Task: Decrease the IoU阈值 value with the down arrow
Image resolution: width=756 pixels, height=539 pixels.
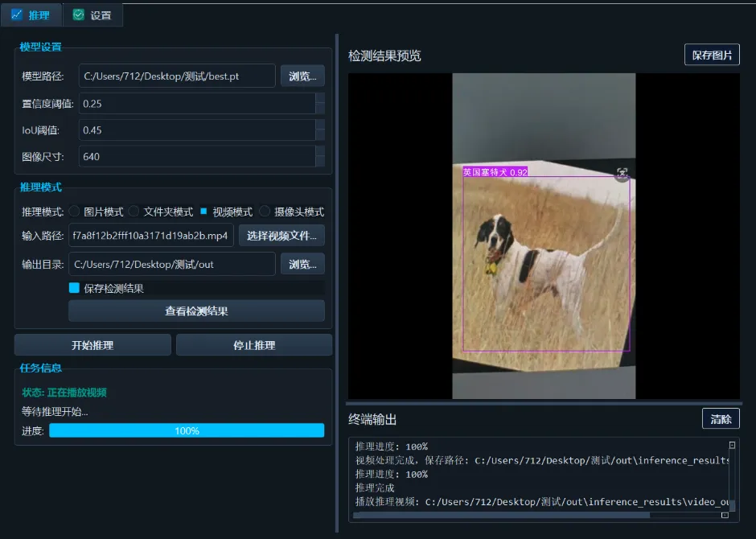Action: [x=320, y=135]
